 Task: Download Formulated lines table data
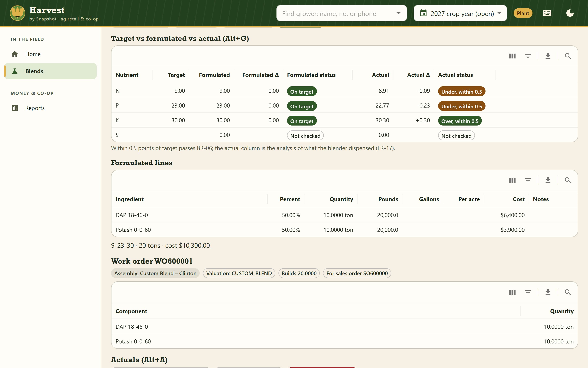(548, 180)
